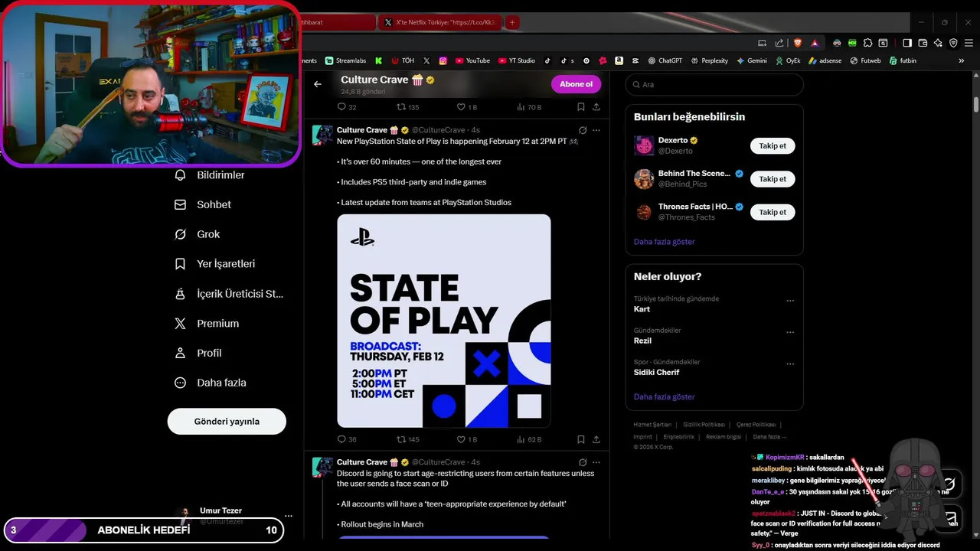This screenshot has width=980, height=551.
Task: Open Brave Rewards triangle icon
Action: [815, 43]
